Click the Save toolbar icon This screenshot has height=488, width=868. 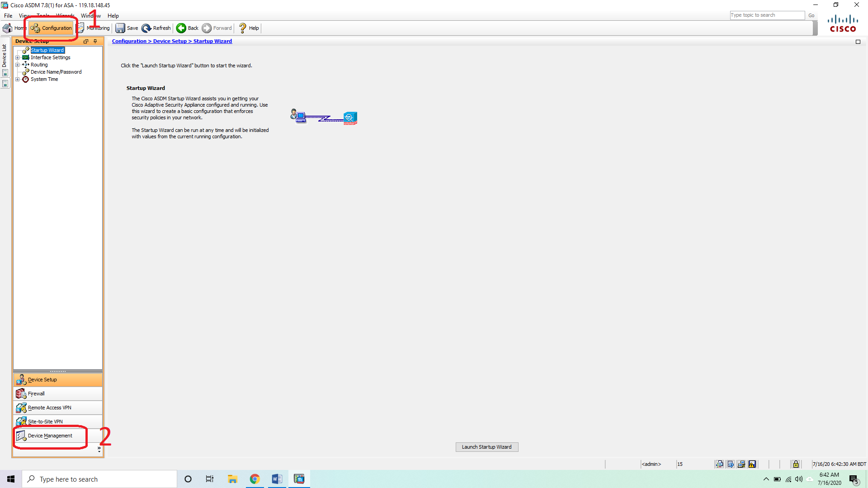pyautogui.click(x=120, y=28)
